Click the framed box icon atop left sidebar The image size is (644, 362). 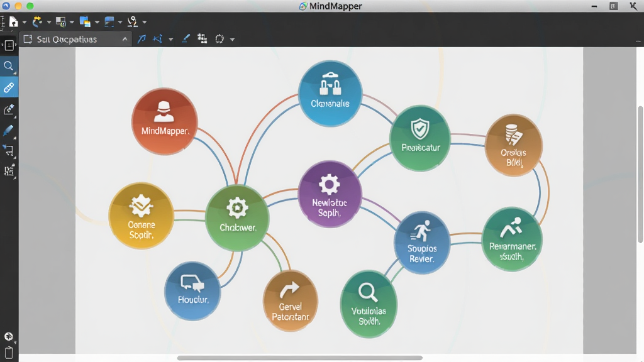[9, 45]
